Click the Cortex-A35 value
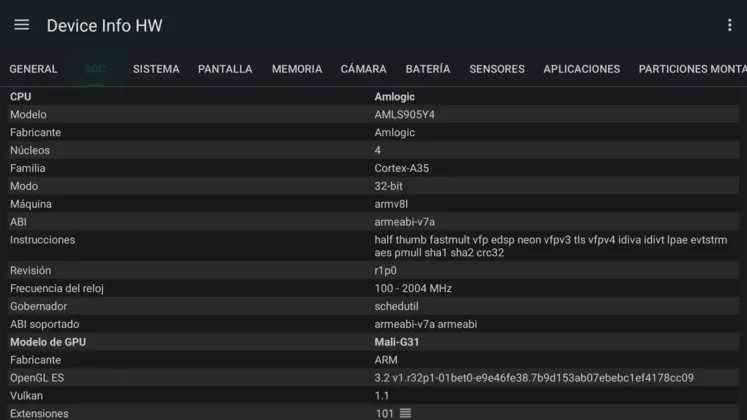The height and width of the screenshot is (420, 747). click(x=402, y=168)
